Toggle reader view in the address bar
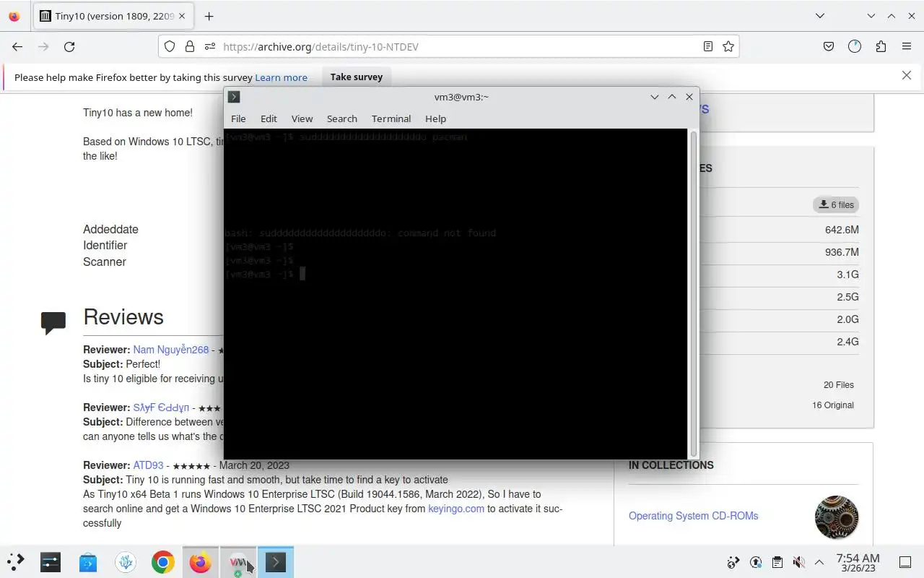924x578 pixels. point(708,46)
